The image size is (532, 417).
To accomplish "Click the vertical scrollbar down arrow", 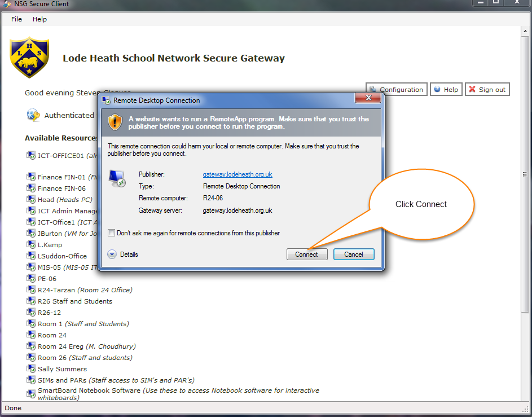I will [525, 397].
